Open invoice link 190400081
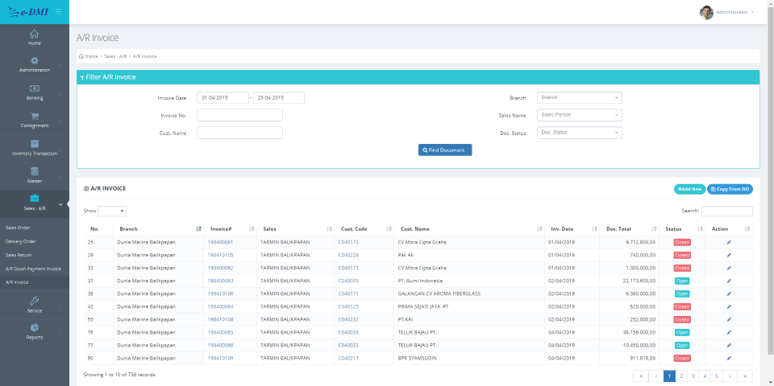774x386 pixels. (220, 242)
